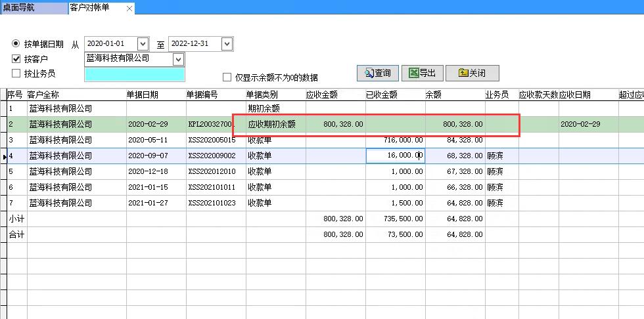Check 仅显示余额不为0的数据 checkbox

coord(227,77)
